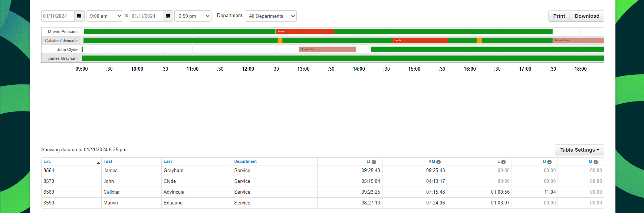644x213 pixels.
Task: Click James Grayham's green timeline bar
Action: [343, 58]
